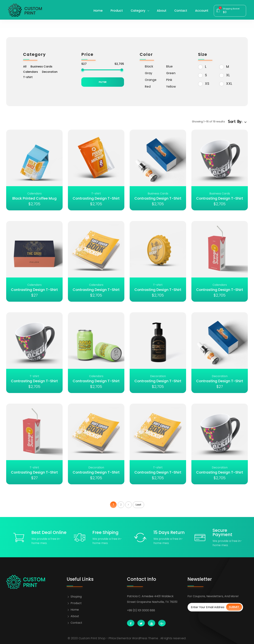
Task: Click the Custom Print logo in header
Action: click(x=25, y=10)
